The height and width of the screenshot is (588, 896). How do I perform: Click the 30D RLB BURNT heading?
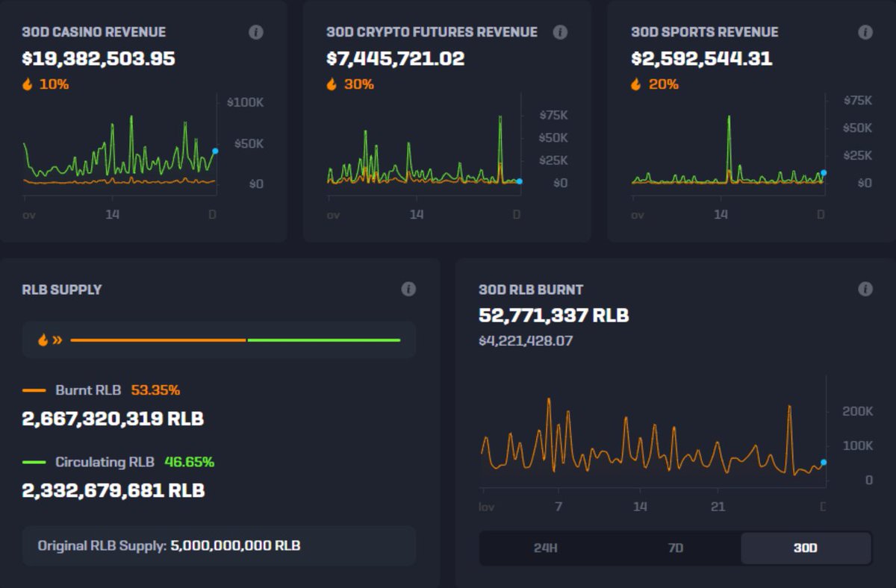click(x=531, y=290)
